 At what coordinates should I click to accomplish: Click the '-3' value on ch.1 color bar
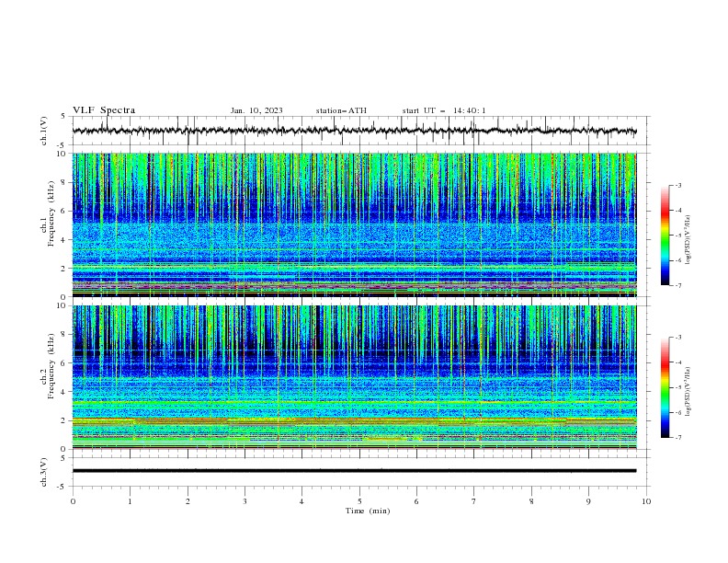pyautogui.click(x=678, y=185)
